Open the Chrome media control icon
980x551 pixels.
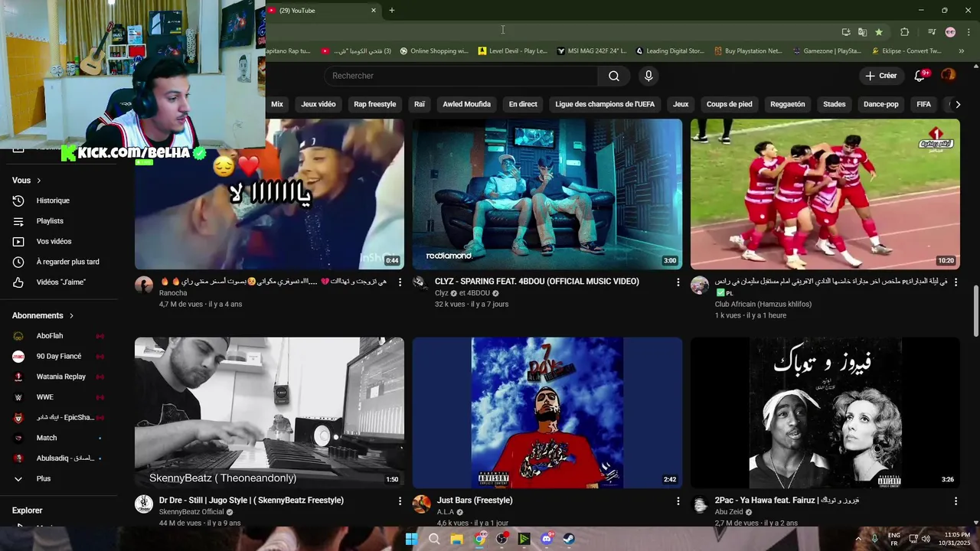pos(932,32)
